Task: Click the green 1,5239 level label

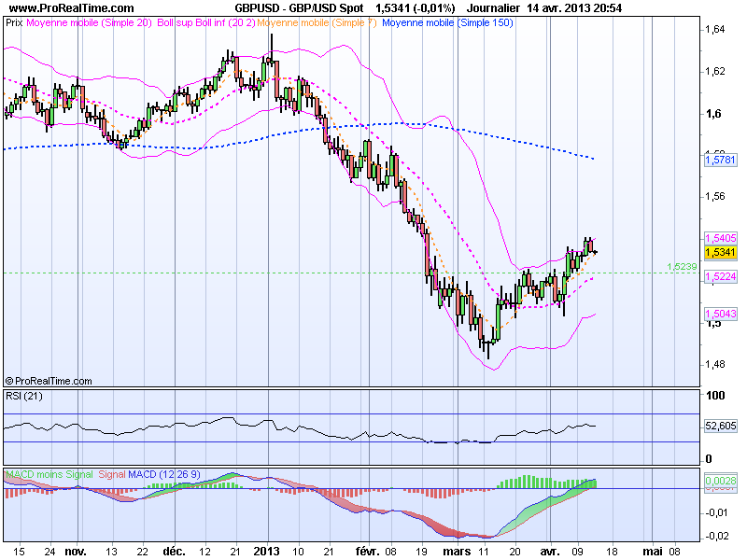Action: click(682, 267)
